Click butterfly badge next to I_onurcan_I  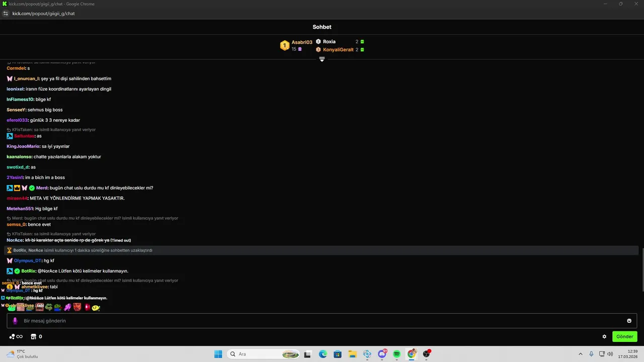pyautogui.click(x=10, y=78)
